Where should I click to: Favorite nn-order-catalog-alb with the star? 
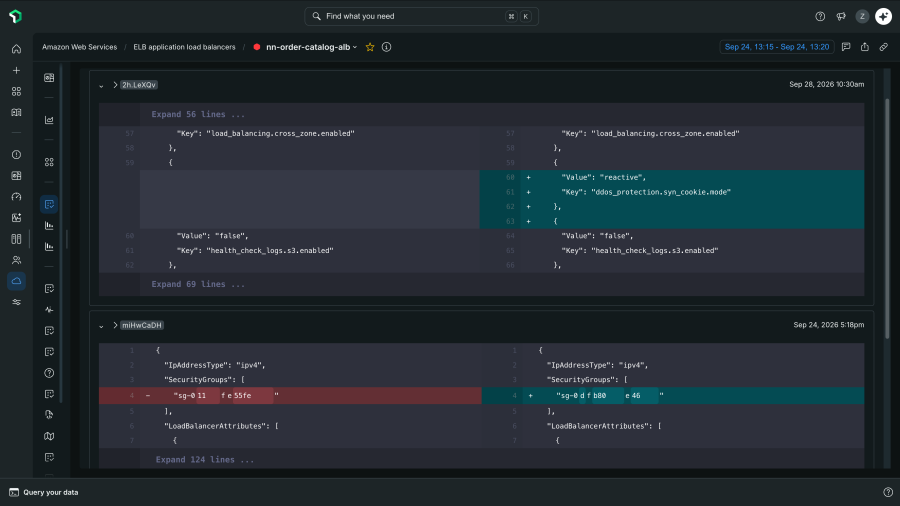pyautogui.click(x=370, y=47)
